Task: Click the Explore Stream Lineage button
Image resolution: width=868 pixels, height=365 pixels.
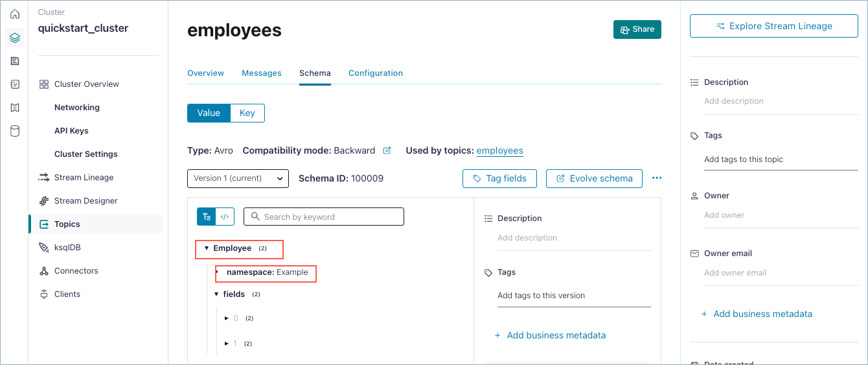Action: tap(773, 27)
